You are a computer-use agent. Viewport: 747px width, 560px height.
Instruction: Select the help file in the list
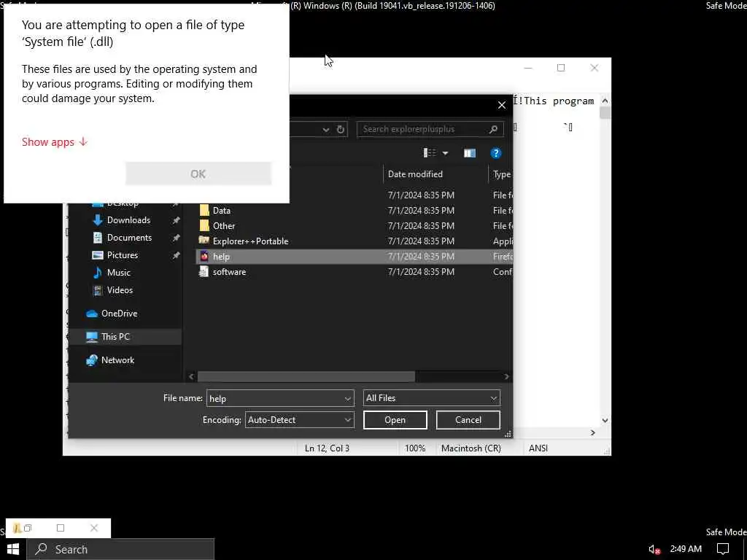tap(355, 256)
